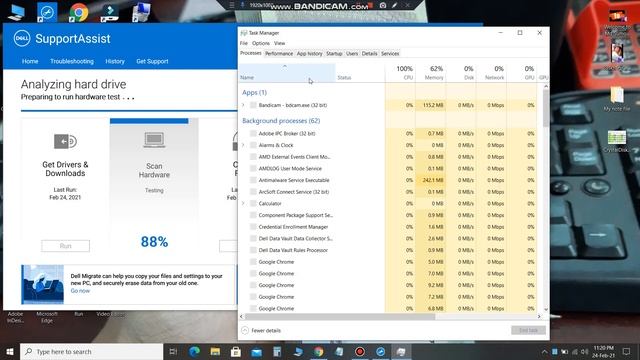This screenshot has width=640, height=360.
Task: Switch to Chrome on taskbar
Action: [319, 351]
